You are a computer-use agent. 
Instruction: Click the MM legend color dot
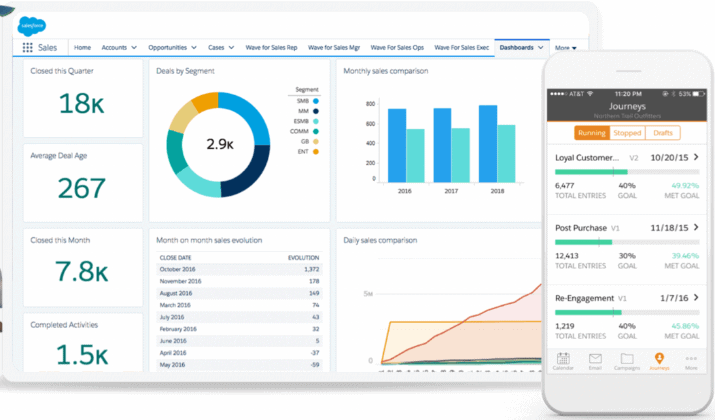[316, 111]
